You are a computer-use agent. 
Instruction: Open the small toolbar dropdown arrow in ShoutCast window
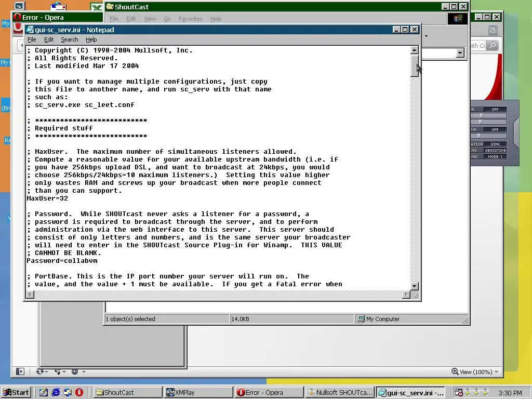click(426, 36)
